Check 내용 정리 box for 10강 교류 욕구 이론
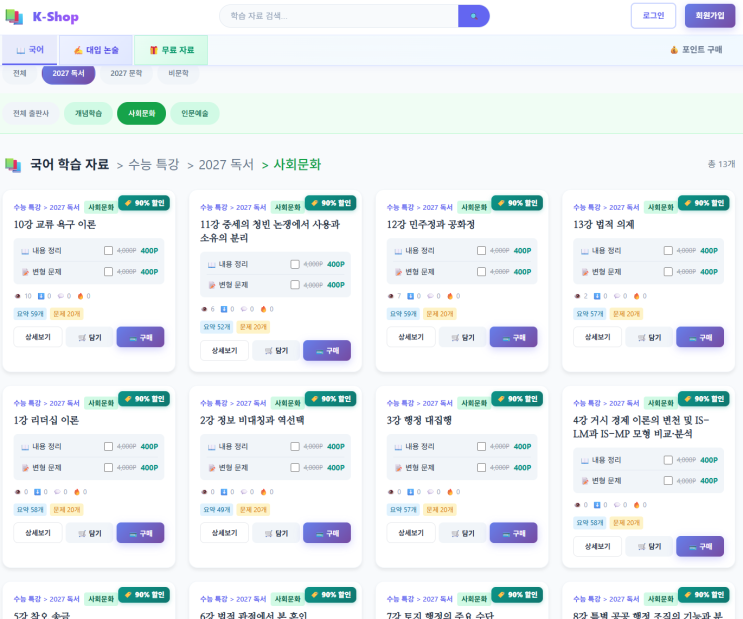Viewport: 743px width, 619px height. 108,251
